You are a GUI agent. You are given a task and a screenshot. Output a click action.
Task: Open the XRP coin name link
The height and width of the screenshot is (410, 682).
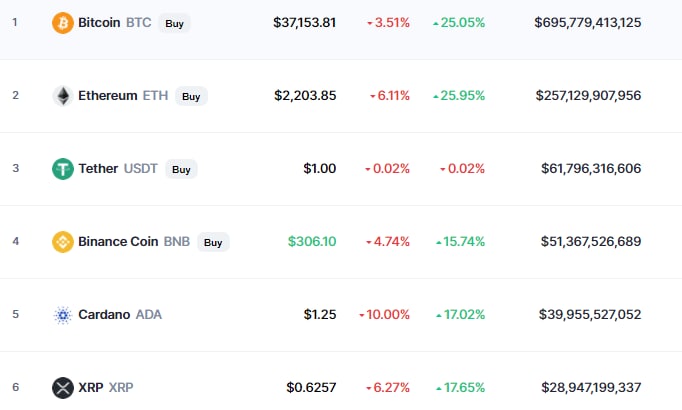[x=90, y=387]
